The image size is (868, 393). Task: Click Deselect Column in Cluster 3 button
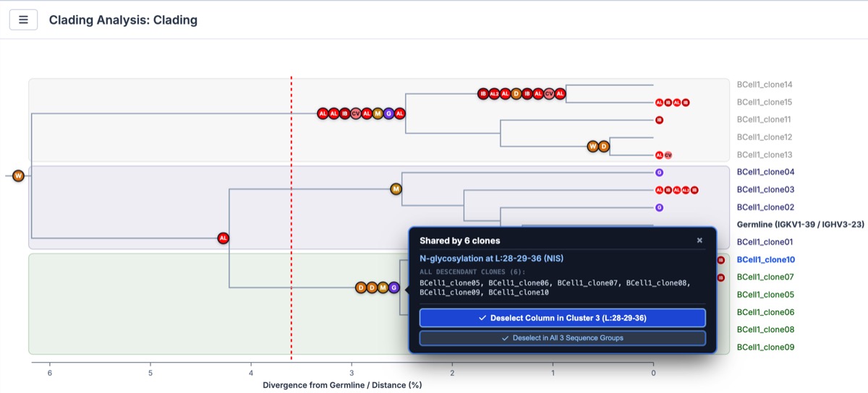click(562, 318)
